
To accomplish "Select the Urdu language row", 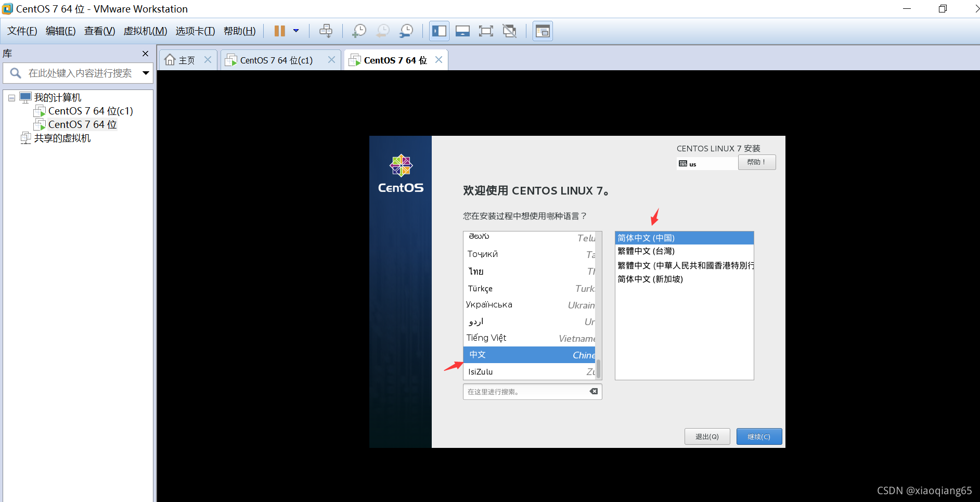I will coord(529,322).
